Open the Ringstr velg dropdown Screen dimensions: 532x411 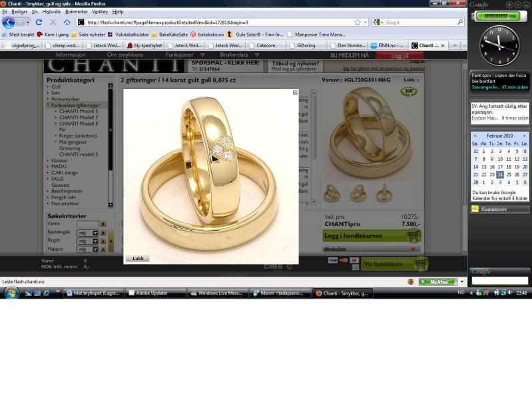pos(87,241)
